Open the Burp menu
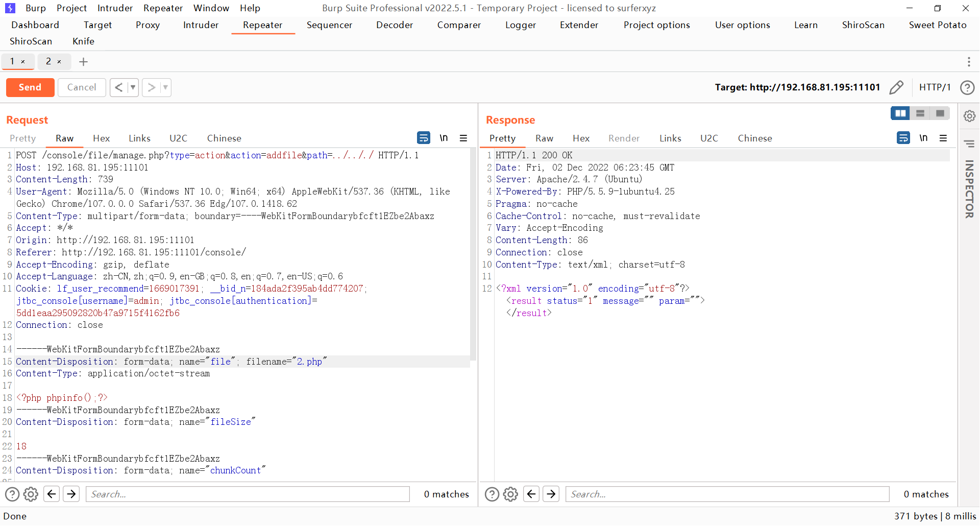980x526 pixels. click(36, 8)
